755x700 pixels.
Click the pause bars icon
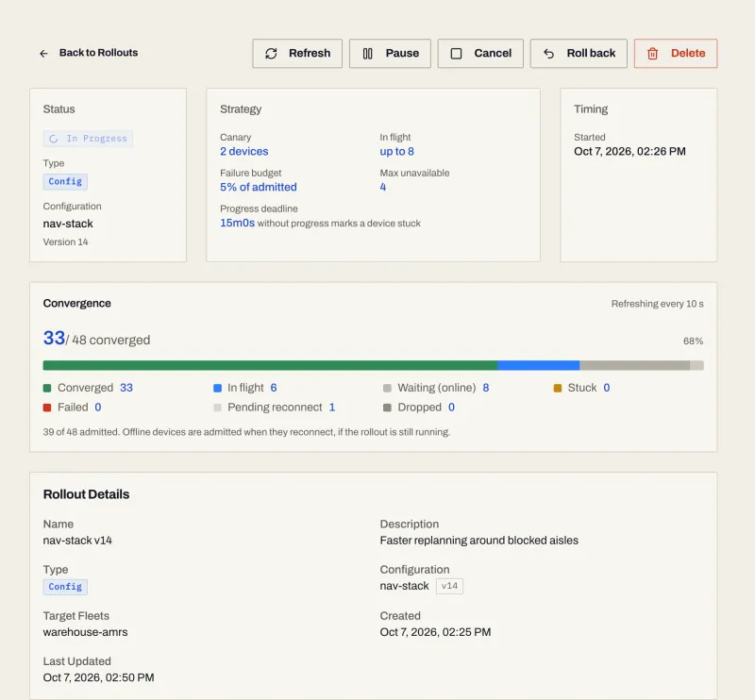367,54
